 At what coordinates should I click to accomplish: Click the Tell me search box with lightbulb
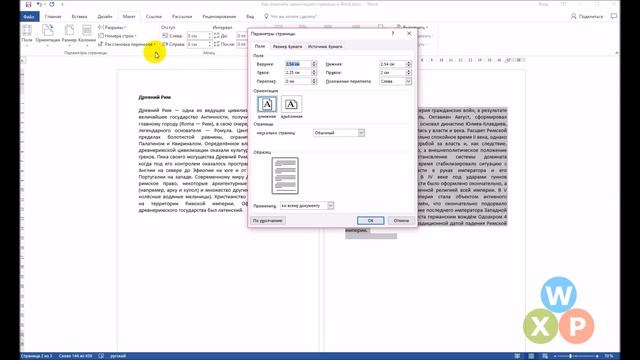pos(291,17)
